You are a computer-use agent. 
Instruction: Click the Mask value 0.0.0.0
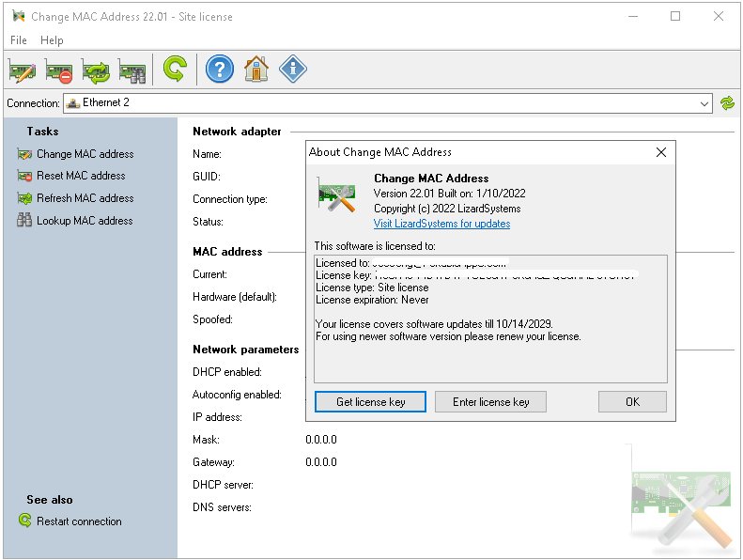(x=321, y=440)
